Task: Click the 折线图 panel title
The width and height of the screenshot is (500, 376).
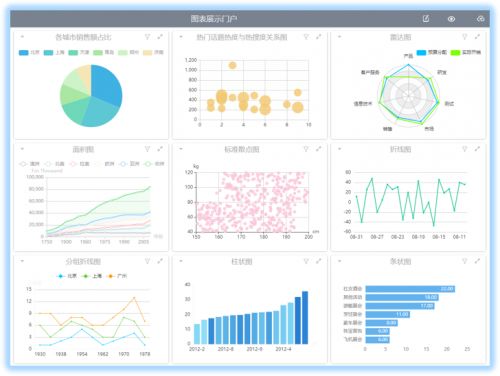Action: (400, 149)
